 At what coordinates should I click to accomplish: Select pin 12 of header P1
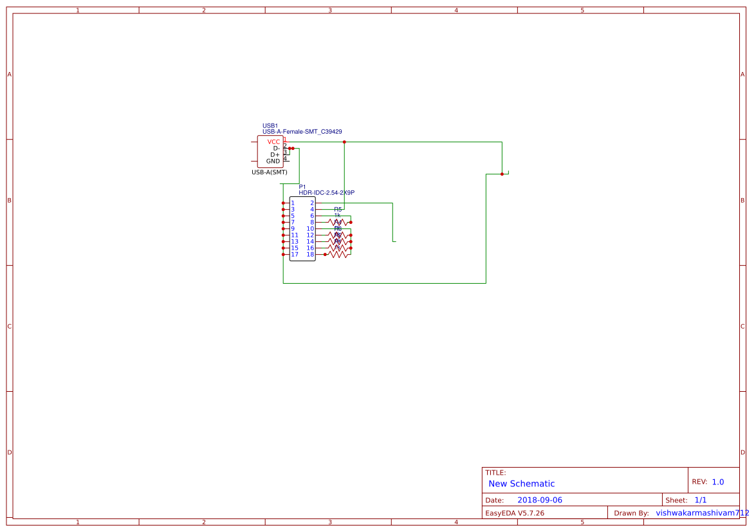coord(310,235)
